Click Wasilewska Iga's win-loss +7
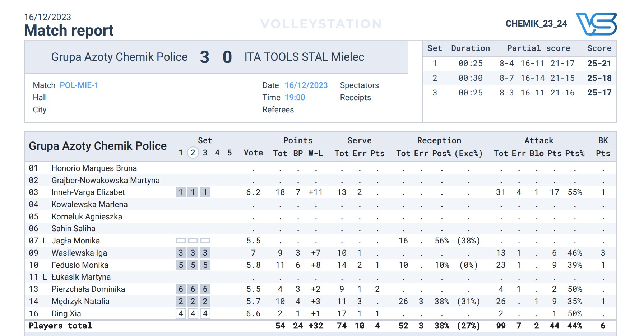644x336 pixels. pyautogui.click(x=316, y=253)
